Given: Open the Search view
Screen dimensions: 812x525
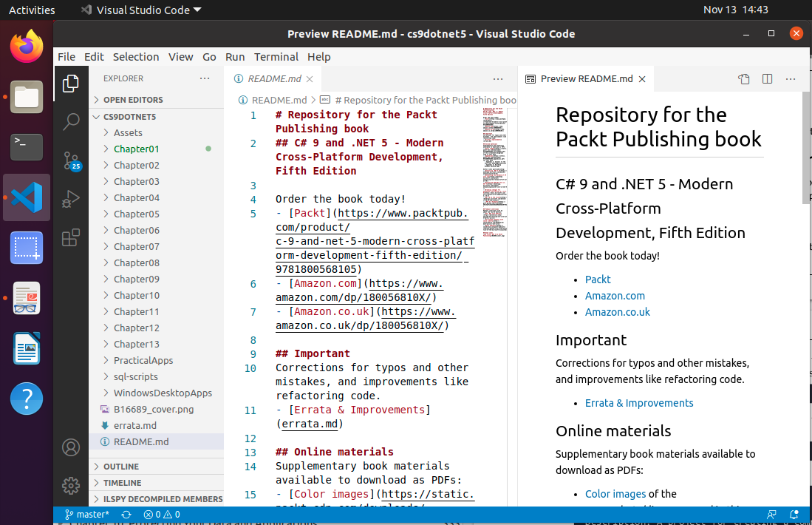Looking at the screenshot, I should pos(71,122).
